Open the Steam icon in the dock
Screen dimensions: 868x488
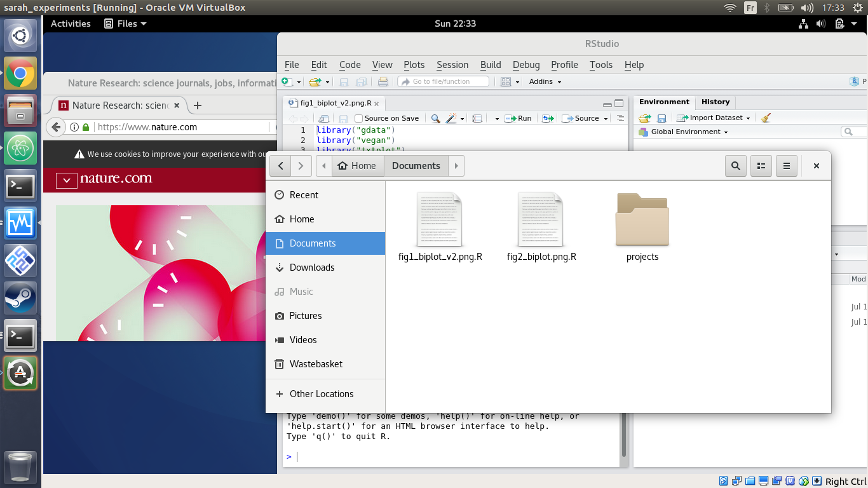tap(20, 298)
